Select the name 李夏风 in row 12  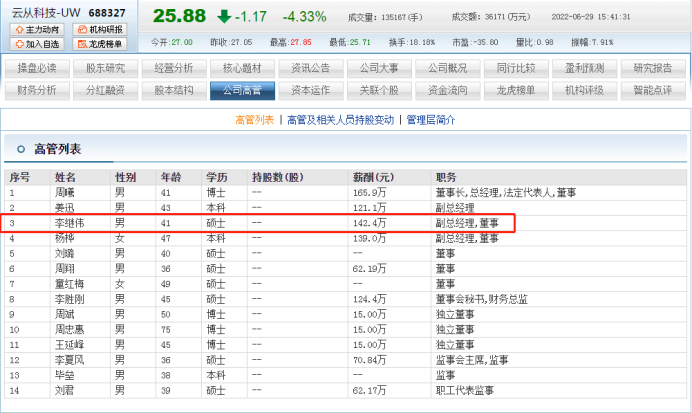pos(69,360)
